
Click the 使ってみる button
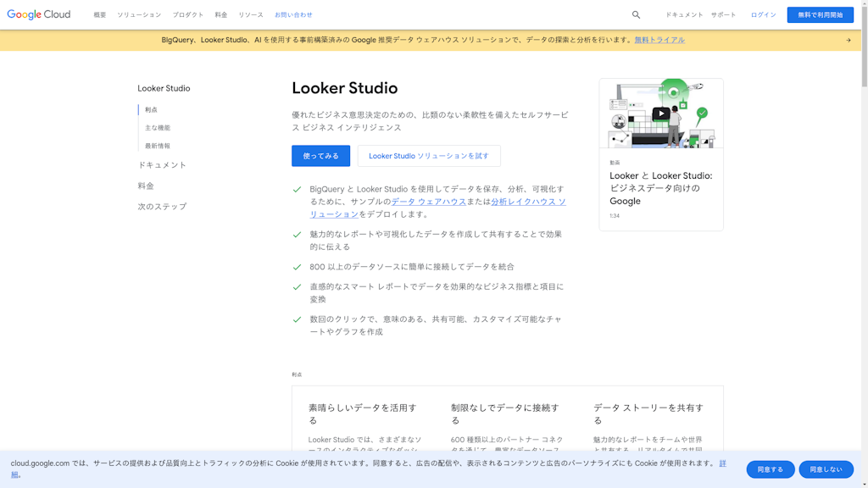320,156
